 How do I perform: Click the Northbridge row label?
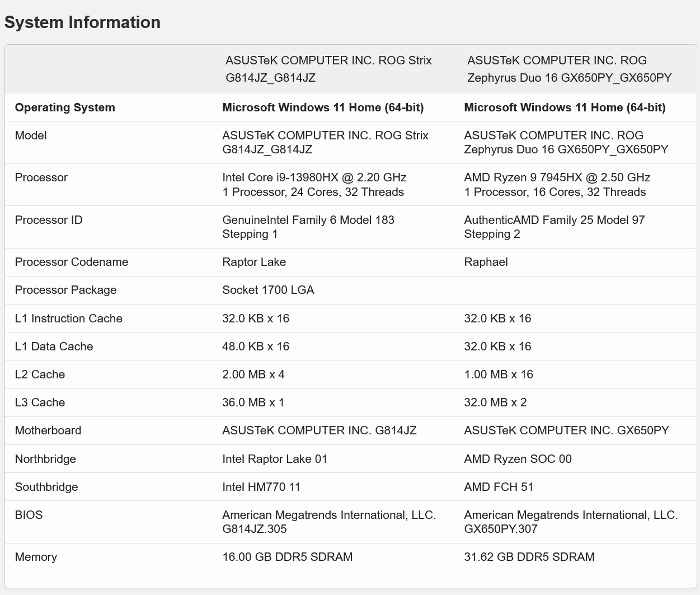(45, 459)
